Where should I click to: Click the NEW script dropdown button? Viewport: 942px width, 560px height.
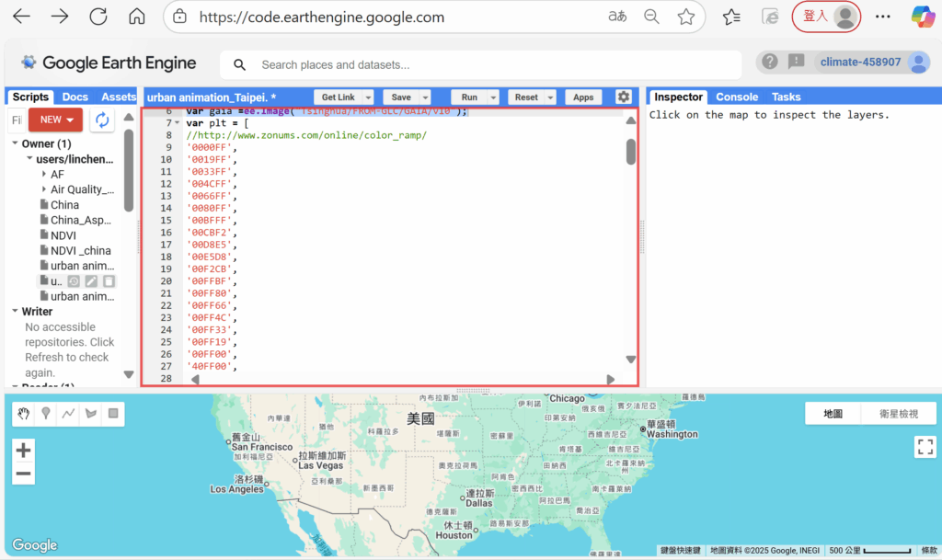click(55, 120)
